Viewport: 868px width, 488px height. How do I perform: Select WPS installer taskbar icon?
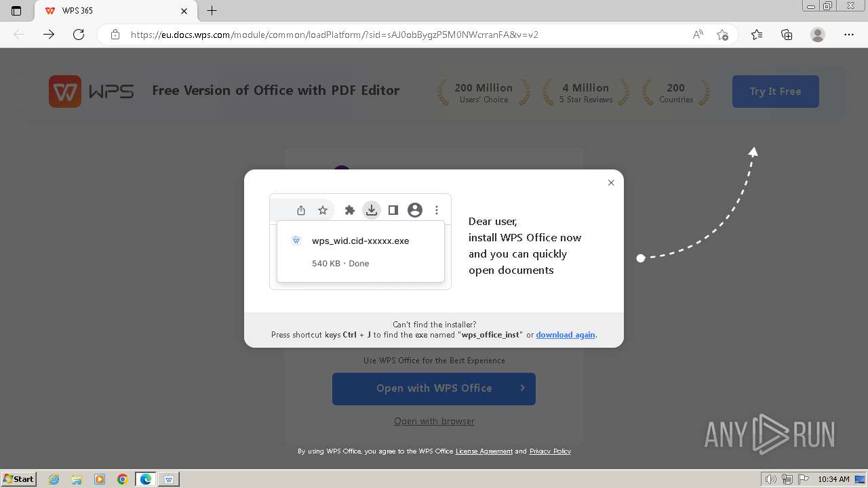click(x=169, y=479)
